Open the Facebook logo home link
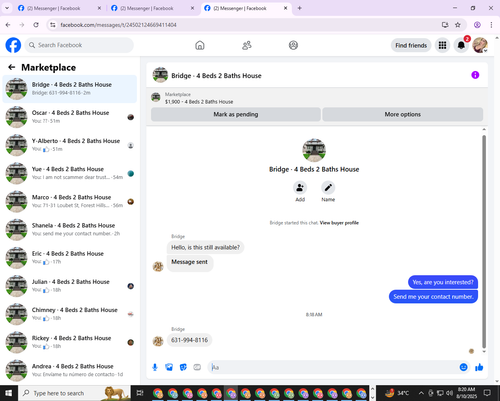Image resolution: width=500 pixels, height=401 pixels. tap(13, 45)
